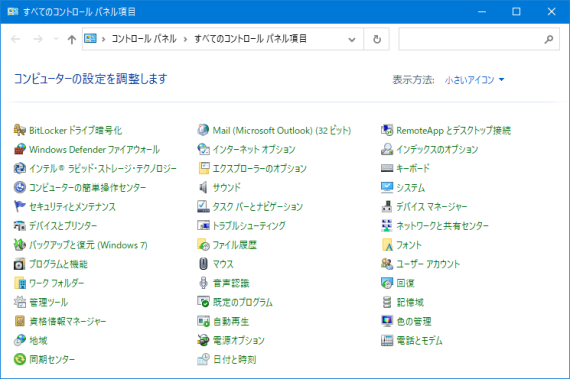This screenshot has width=570, height=379.
Task: Expand chevron before コントロール パネル breadcrumb
Action: coord(104,39)
